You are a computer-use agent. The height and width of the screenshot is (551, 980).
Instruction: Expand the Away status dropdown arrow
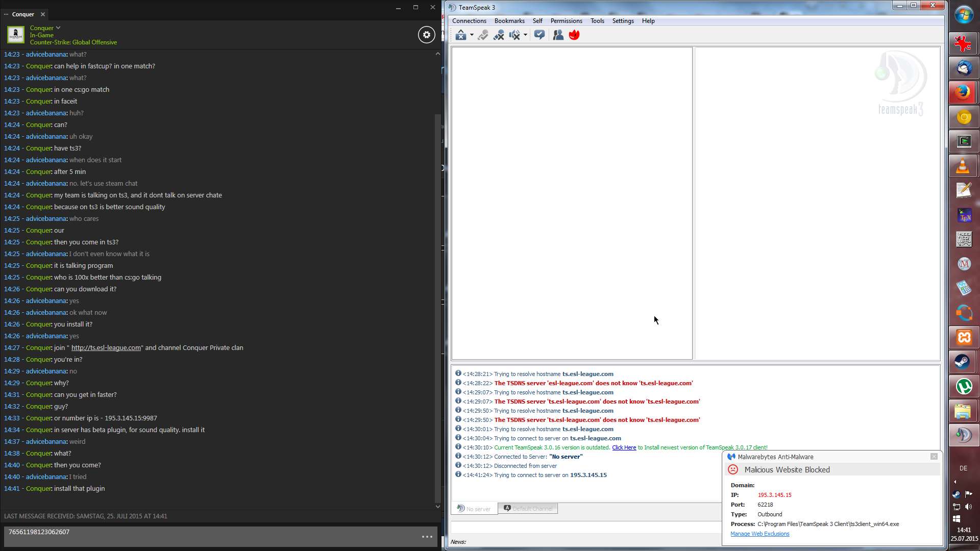pyautogui.click(x=472, y=35)
